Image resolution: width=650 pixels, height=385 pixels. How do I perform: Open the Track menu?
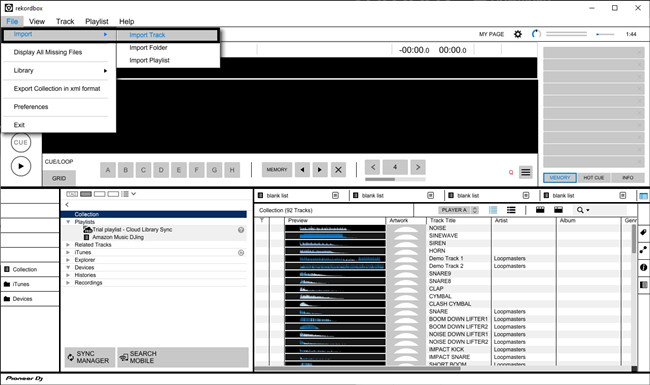click(x=65, y=21)
